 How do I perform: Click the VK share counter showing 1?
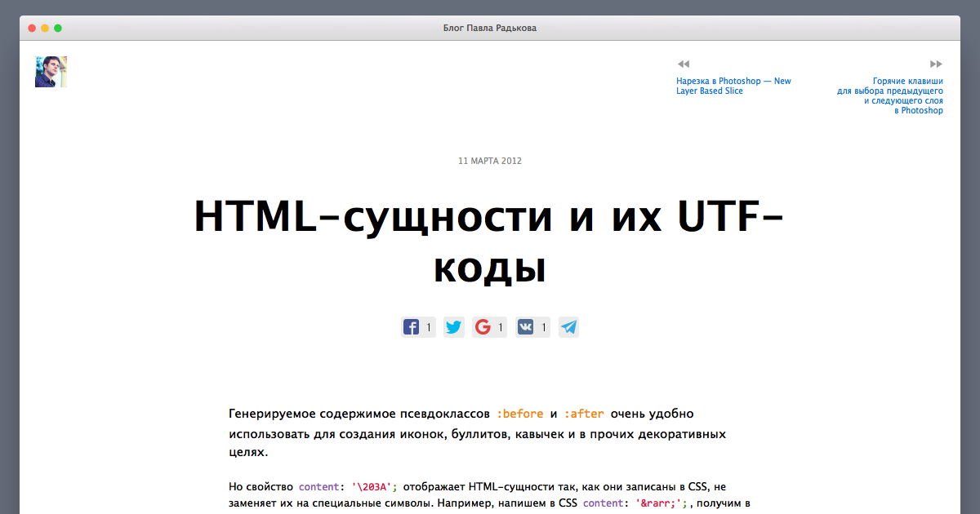[542, 326]
